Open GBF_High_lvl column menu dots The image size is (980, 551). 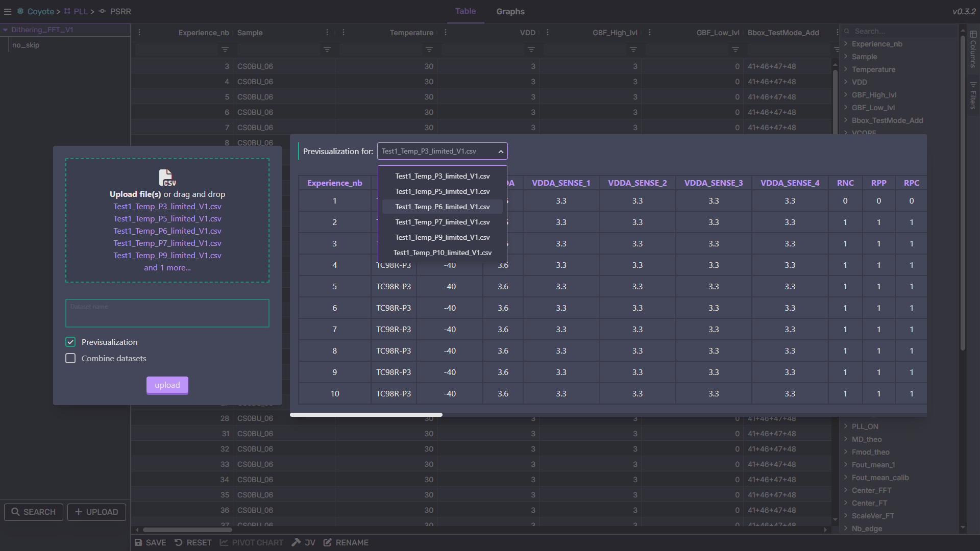tap(548, 32)
